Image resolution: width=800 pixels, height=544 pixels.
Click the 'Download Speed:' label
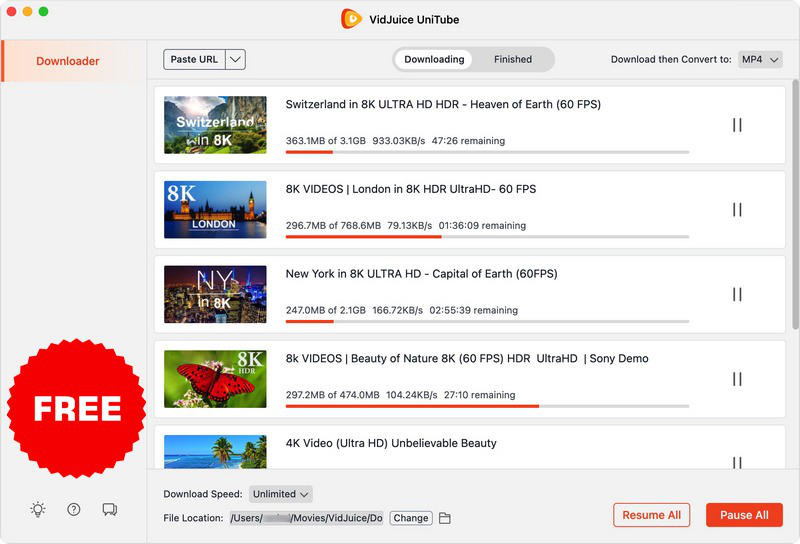[203, 494]
